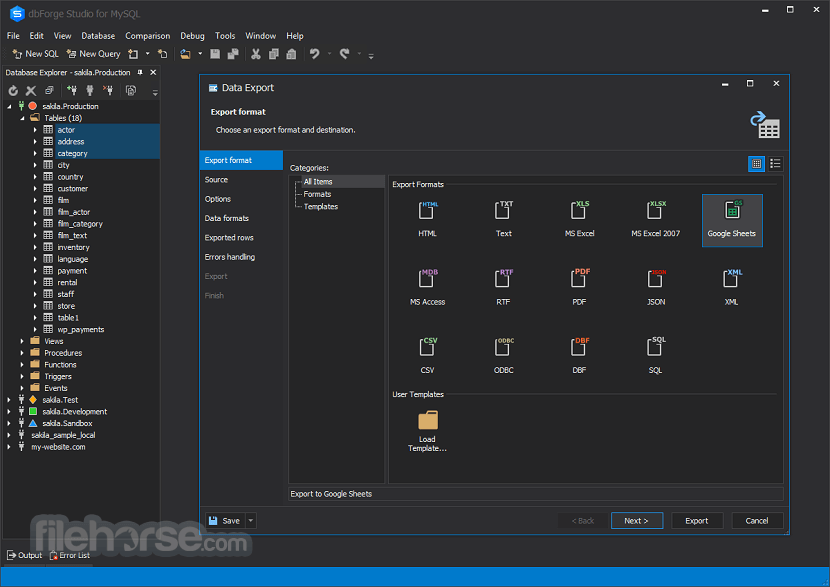Select MS Excel 2007 export format

pos(655,220)
